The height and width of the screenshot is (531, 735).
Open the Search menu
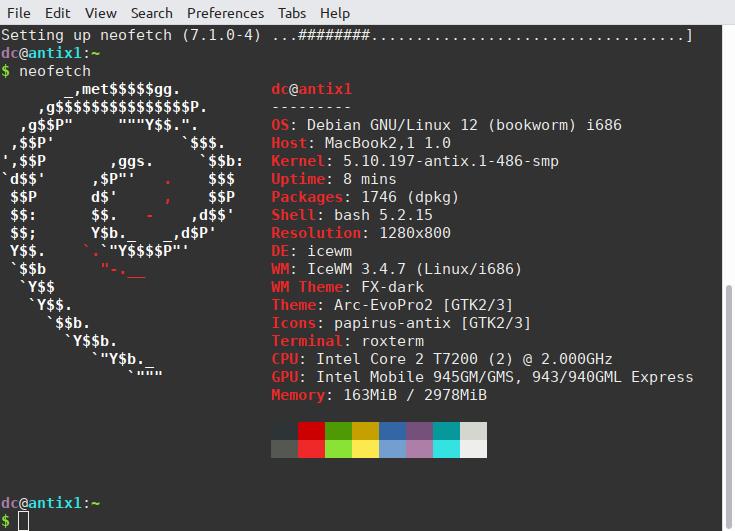tap(151, 13)
